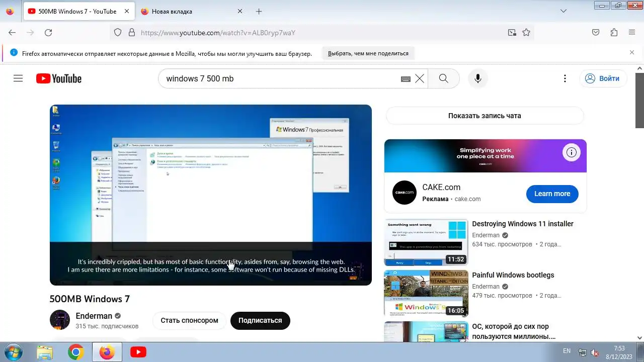Open the Pocket save icon
The width and height of the screenshot is (644, 362).
tap(596, 33)
